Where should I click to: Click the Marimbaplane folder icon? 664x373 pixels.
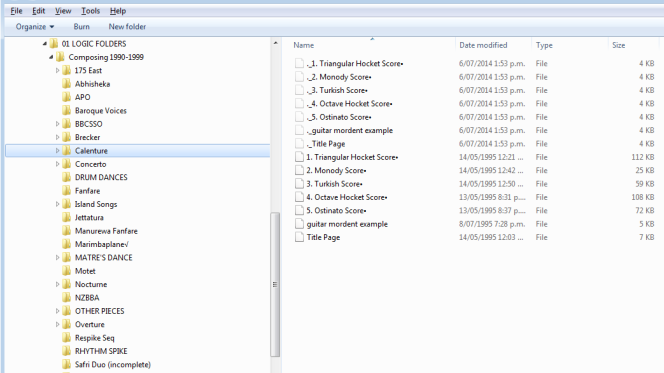[66, 244]
